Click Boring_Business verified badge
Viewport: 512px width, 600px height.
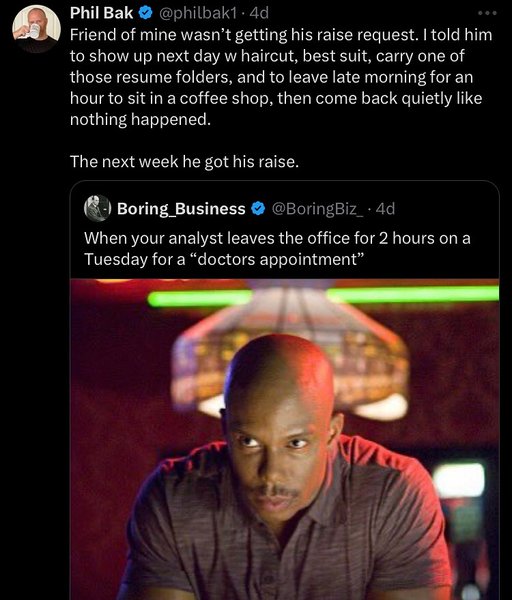pyautogui.click(x=258, y=209)
